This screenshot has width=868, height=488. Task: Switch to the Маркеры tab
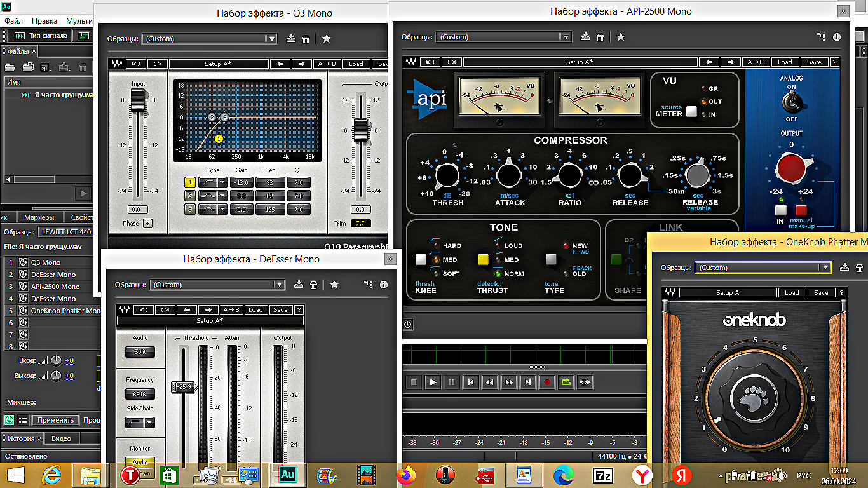pos(39,217)
